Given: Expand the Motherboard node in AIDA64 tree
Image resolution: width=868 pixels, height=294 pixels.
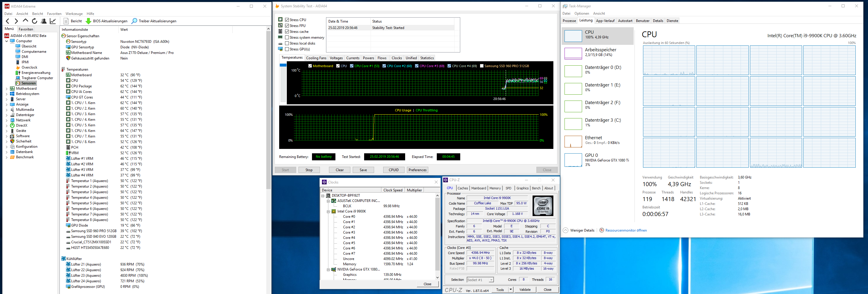Looking at the screenshot, I should click(x=6, y=89).
